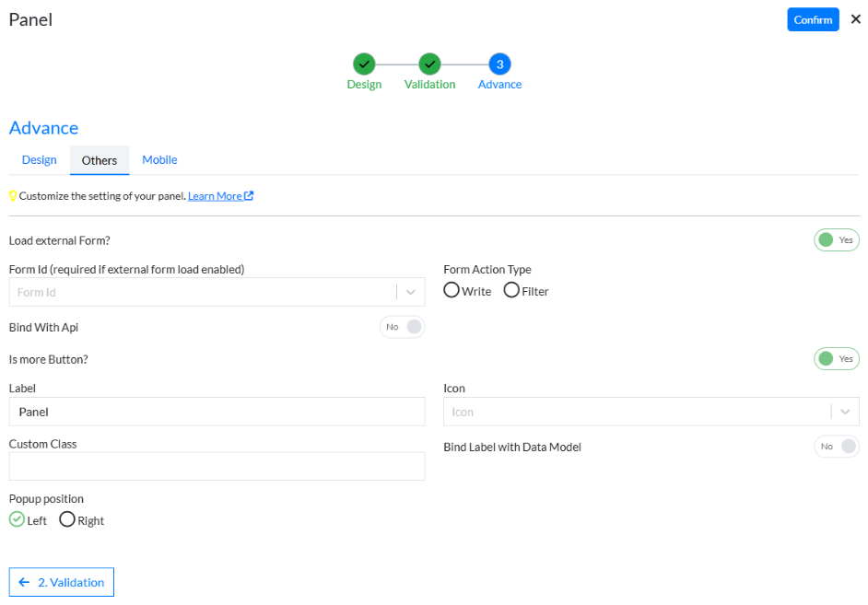Click the X icon to close the Panel
Screen dimensions: 868x605
click(854, 18)
